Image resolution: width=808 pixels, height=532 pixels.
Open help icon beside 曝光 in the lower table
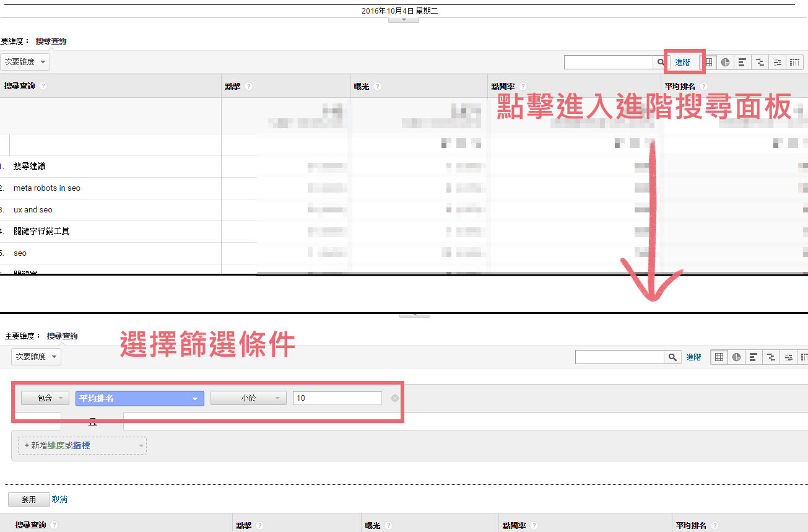coord(388,525)
